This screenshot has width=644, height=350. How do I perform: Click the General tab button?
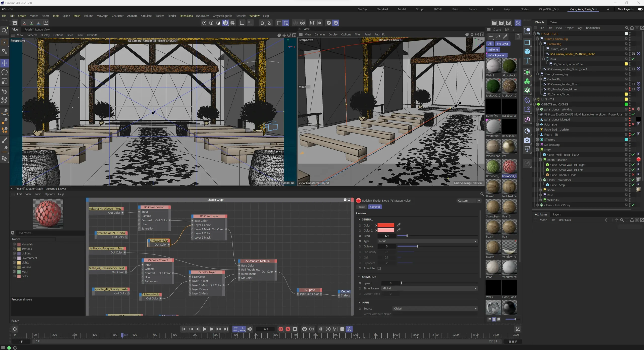pos(375,207)
